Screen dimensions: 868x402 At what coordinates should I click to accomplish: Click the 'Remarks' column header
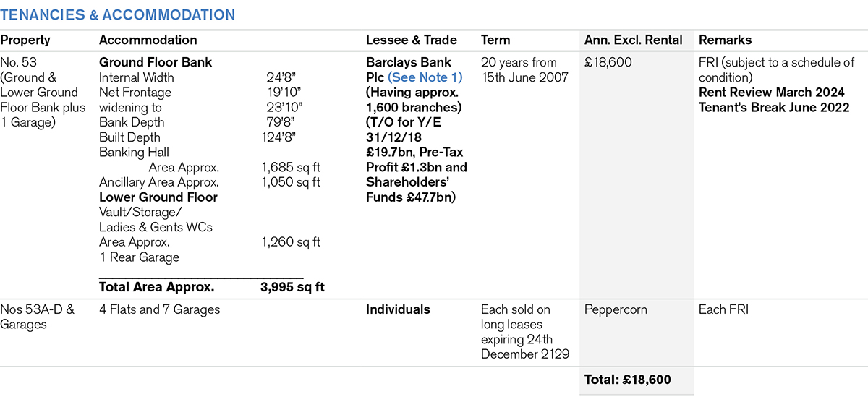coord(725,40)
